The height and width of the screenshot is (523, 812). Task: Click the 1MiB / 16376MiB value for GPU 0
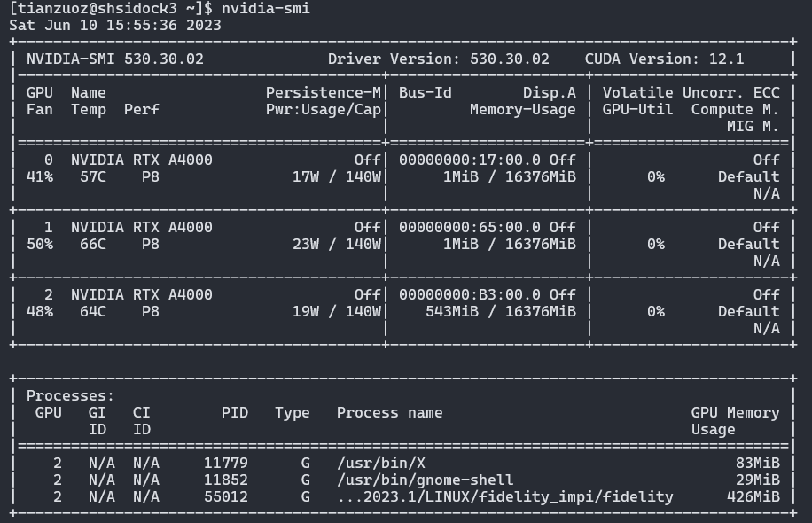coord(510,177)
